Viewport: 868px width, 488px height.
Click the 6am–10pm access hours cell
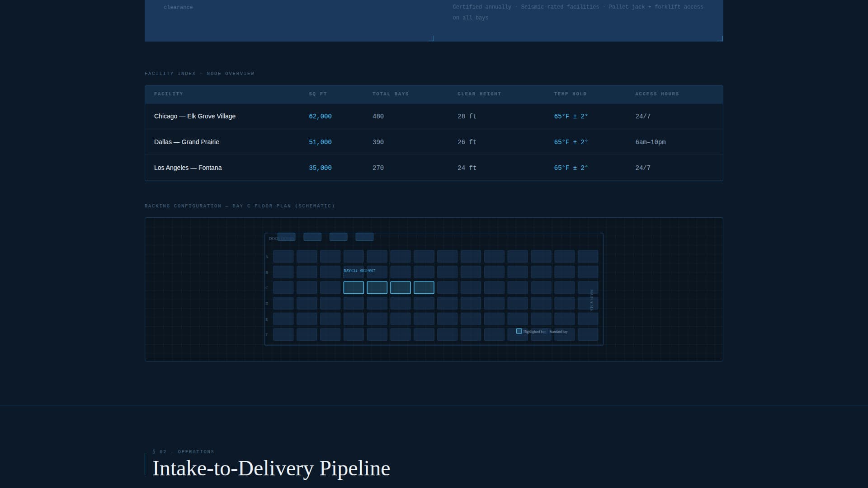[x=651, y=142]
